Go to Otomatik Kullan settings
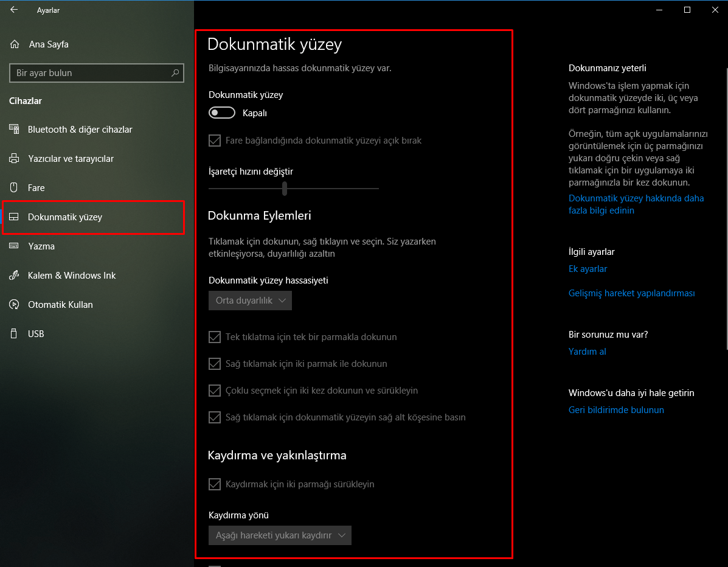This screenshot has width=728, height=567. click(97, 305)
